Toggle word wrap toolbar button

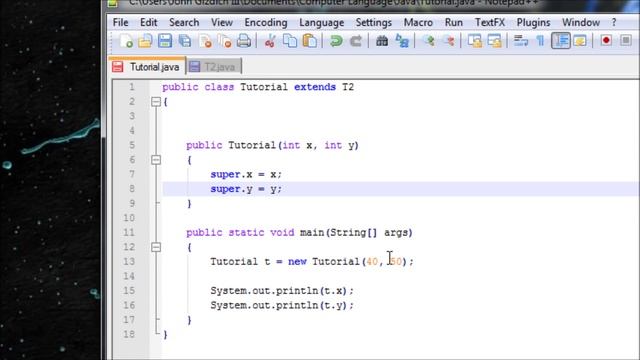click(x=521, y=41)
